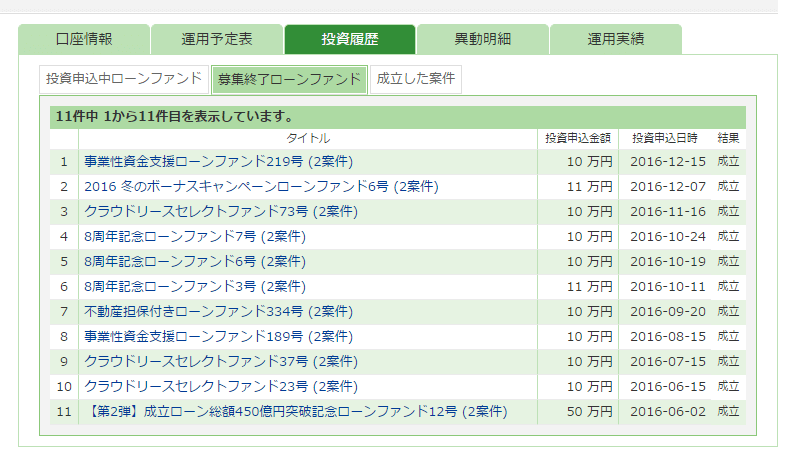Screen dimensions: 807x474
Task: Open 8周年記念ローンファンド6号 link
Action: click(195, 261)
